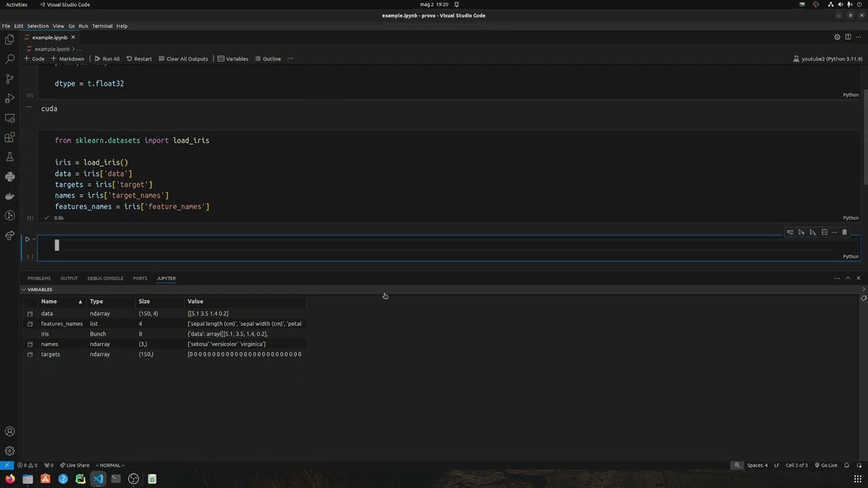The width and height of the screenshot is (868, 488).
Task: Show data variable in data viewer
Action: pyautogui.click(x=30, y=314)
